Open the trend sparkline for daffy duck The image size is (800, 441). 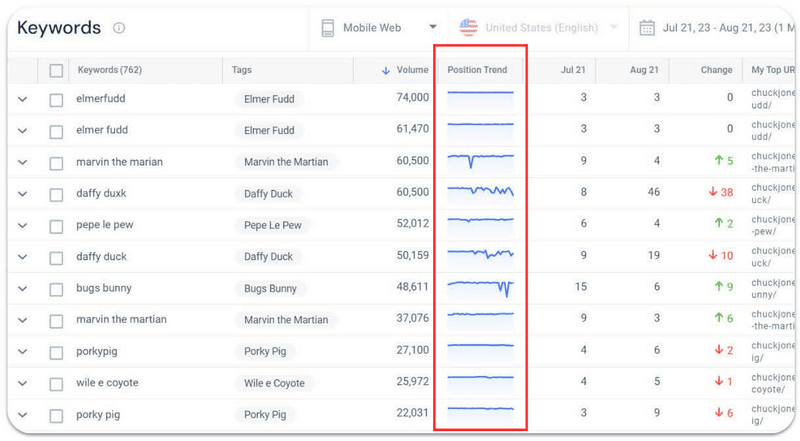pos(480,257)
